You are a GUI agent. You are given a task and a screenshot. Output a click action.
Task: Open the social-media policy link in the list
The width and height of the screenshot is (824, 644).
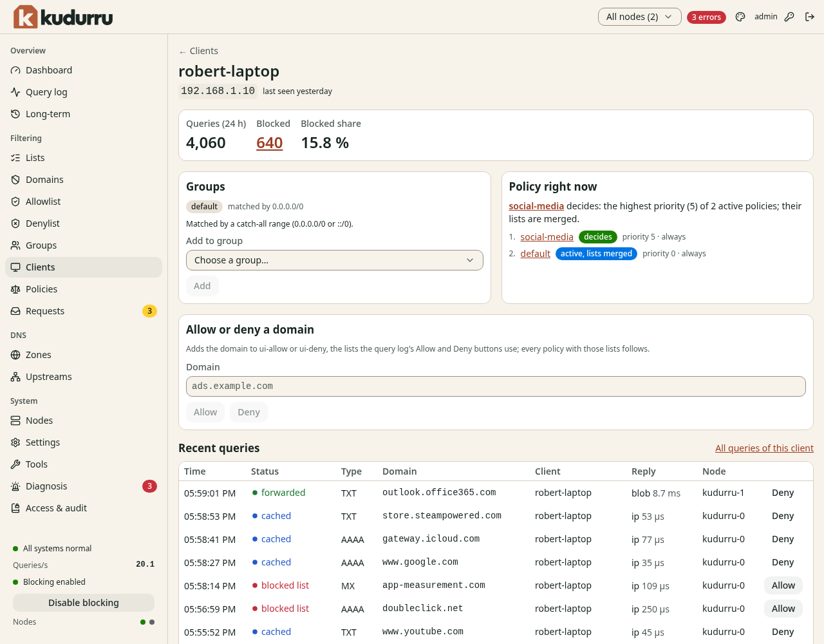point(547,237)
